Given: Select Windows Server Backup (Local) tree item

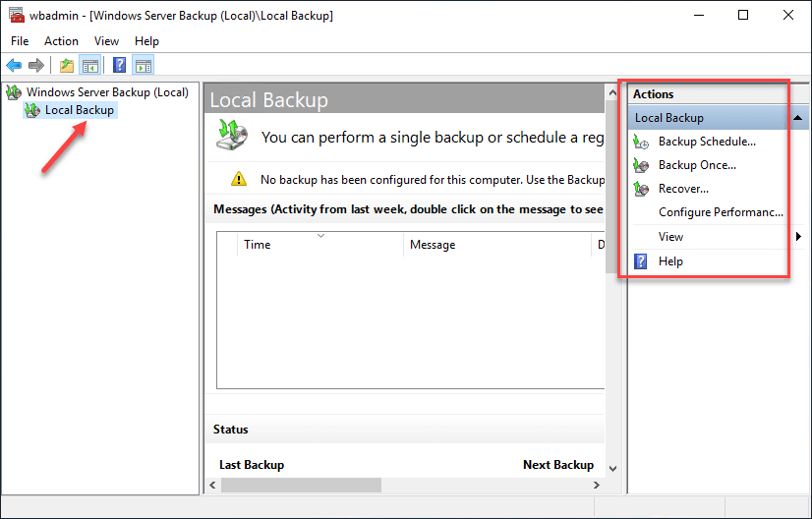Looking at the screenshot, I should pos(107,92).
